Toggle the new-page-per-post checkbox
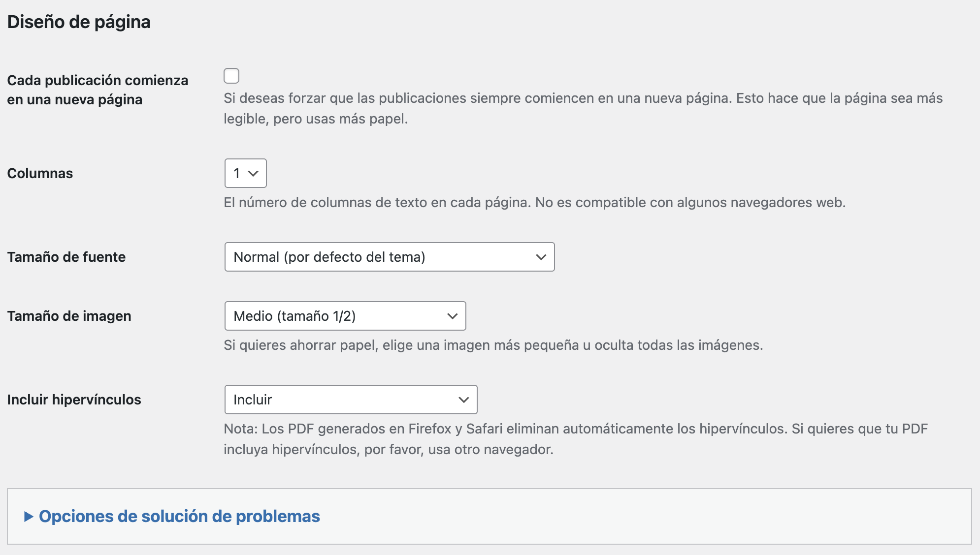 231,76
